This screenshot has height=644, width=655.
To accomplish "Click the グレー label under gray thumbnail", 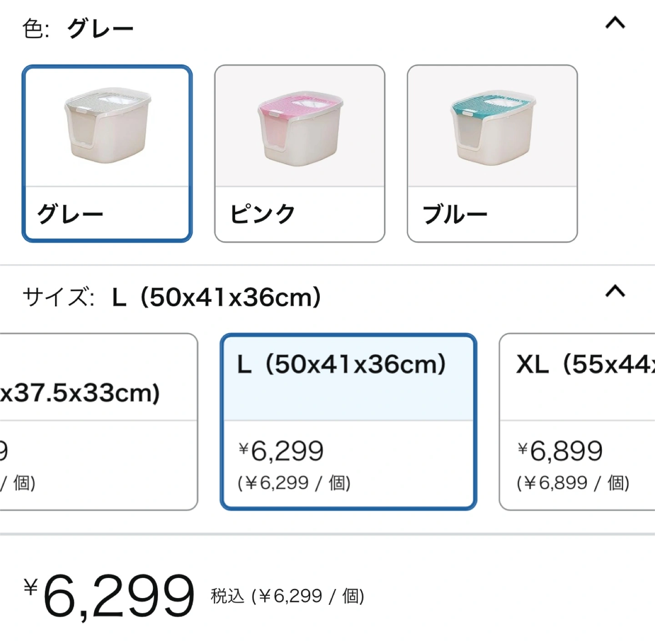I will tap(70, 214).
